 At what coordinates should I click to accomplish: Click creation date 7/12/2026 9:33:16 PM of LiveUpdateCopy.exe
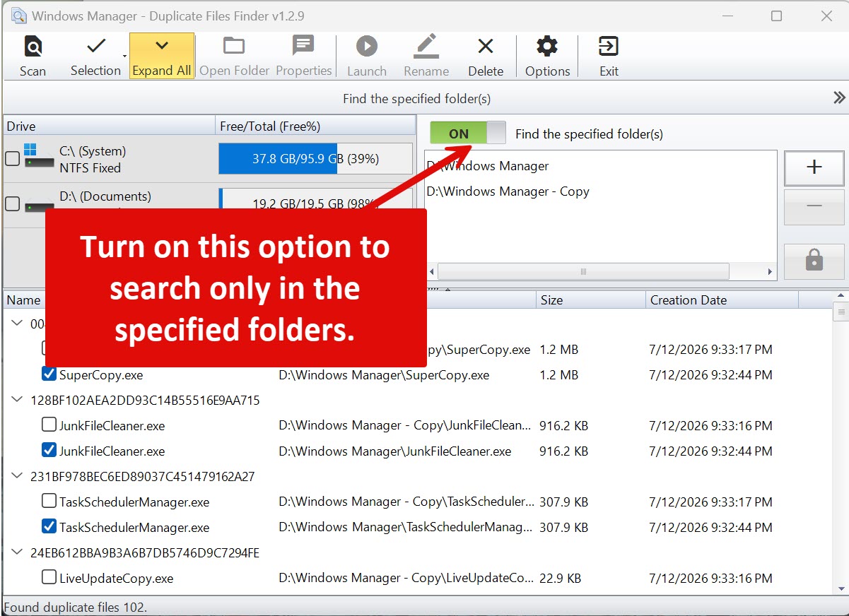[710, 579]
